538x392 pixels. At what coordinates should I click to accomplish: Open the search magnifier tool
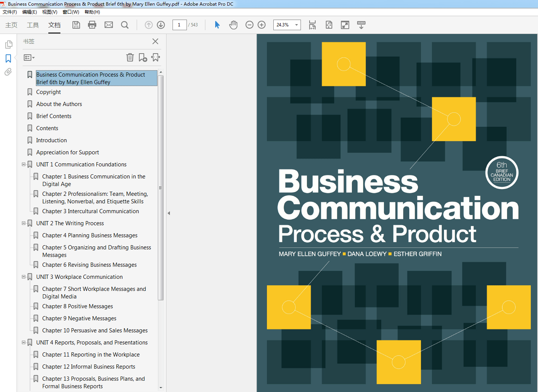tap(125, 25)
